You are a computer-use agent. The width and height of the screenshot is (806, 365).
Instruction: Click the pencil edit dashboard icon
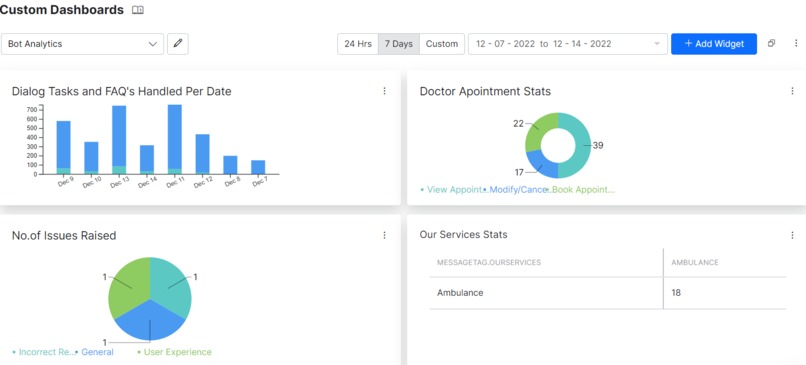pos(178,44)
